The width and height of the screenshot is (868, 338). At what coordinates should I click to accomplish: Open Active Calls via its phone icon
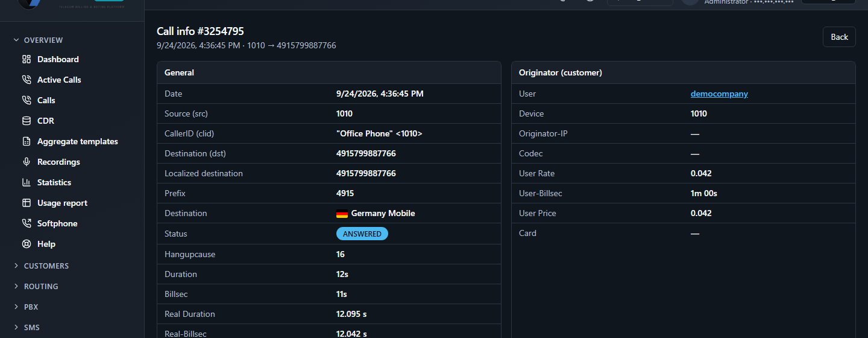click(27, 80)
